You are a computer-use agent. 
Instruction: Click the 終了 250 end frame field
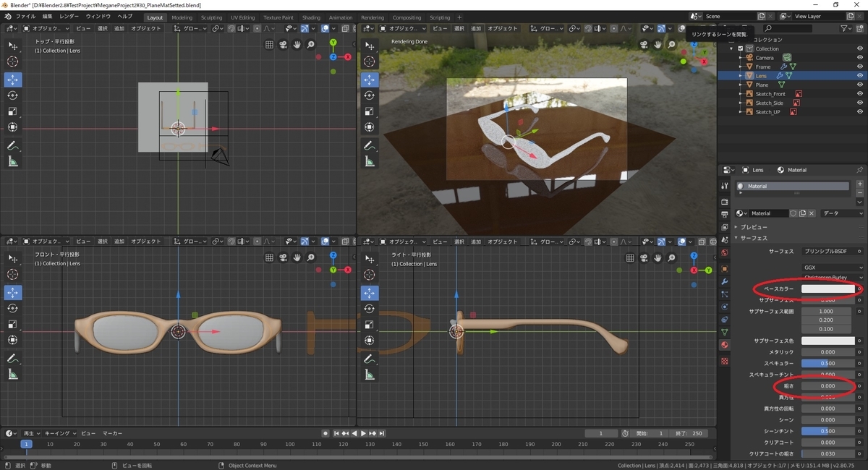coord(689,433)
